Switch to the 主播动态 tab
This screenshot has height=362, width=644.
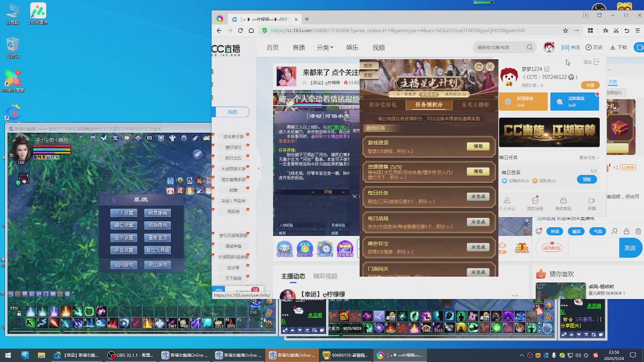tap(293, 276)
